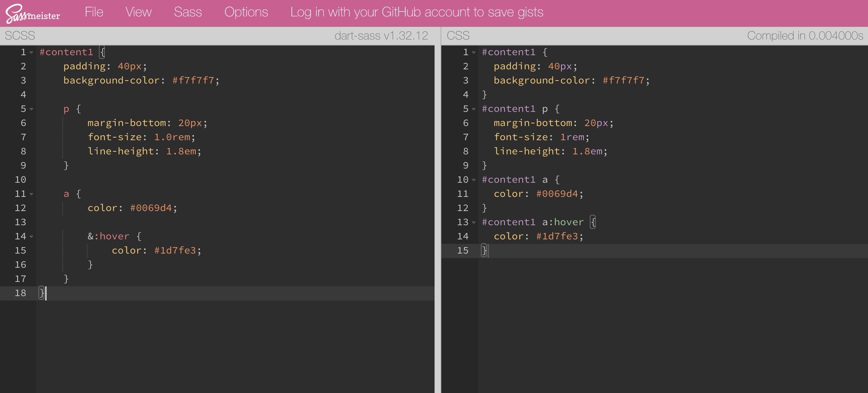868x393 pixels.
Task: Collapse the #content1 block at SCSS line 1
Action: pos(32,53)
